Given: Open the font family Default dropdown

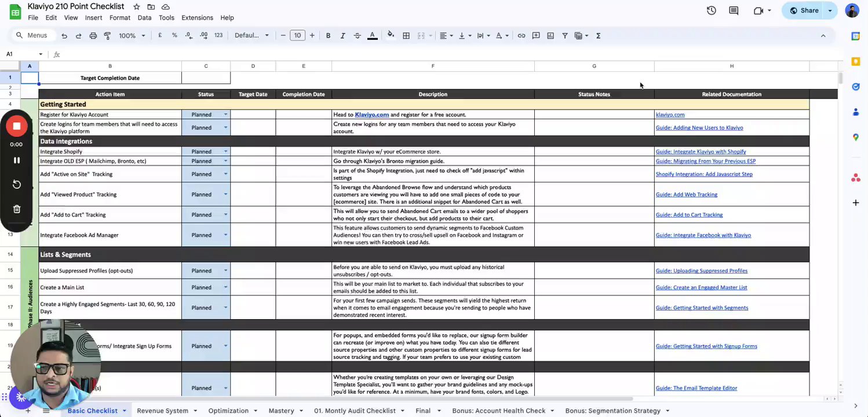Looking at the screenshot, I should pos(251,35).
